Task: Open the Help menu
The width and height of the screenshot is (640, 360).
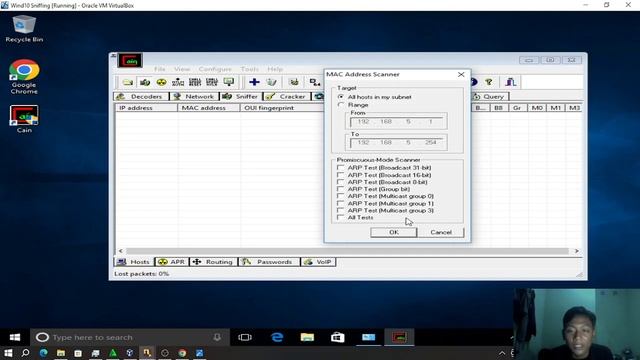Action: [x=275, y=69]
